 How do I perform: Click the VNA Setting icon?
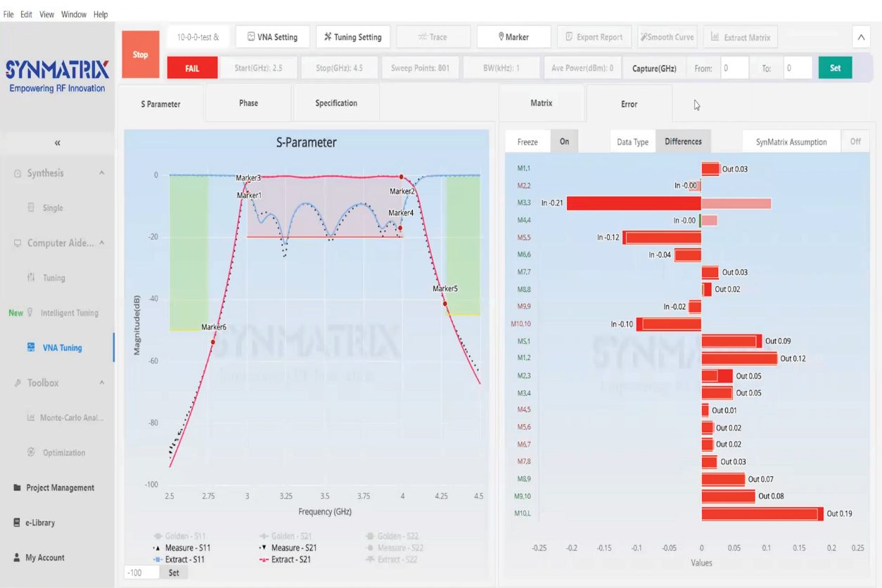[x=251, y=37]
